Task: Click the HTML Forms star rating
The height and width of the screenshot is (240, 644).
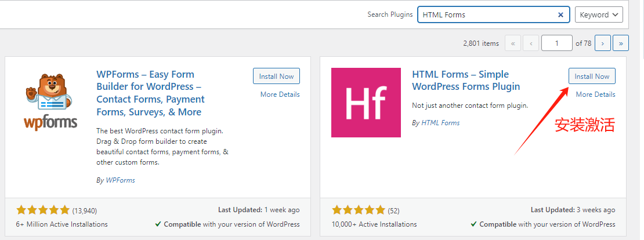Action: point(358,210)
